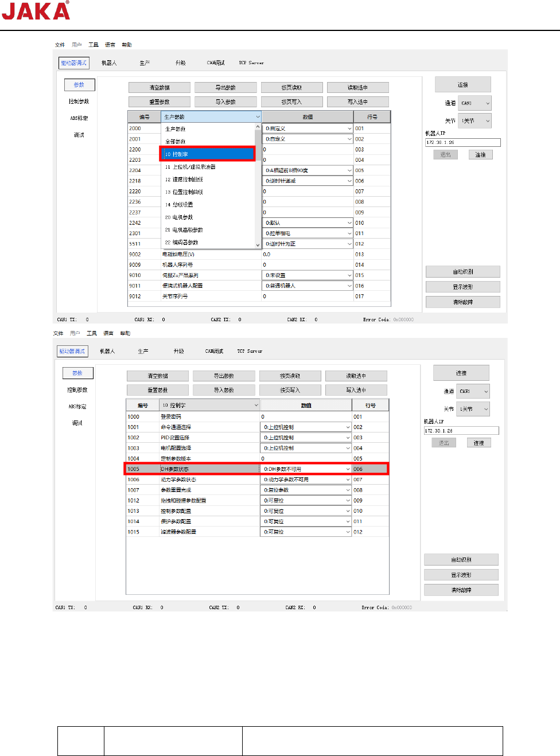Screen dimensions: 560x756
Task: Click '按页读取' button in upper window
Action: click(x=291, y=88)
